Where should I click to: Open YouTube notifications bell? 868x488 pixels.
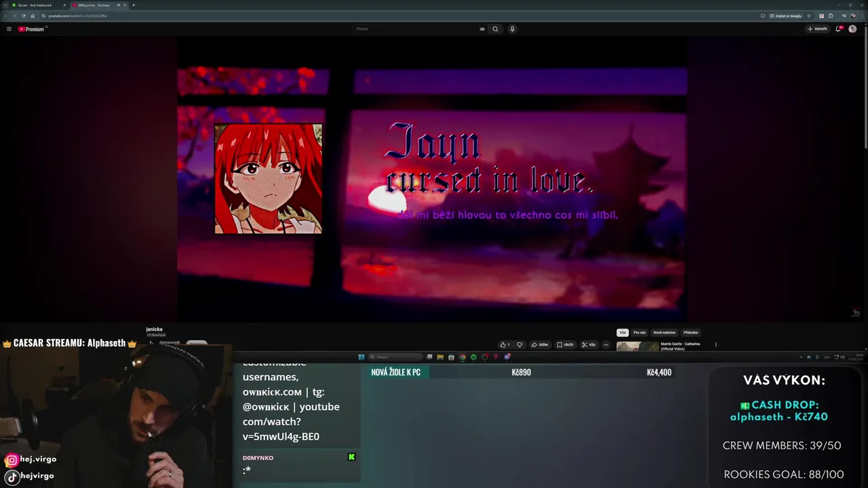click(x=839, y=29)
